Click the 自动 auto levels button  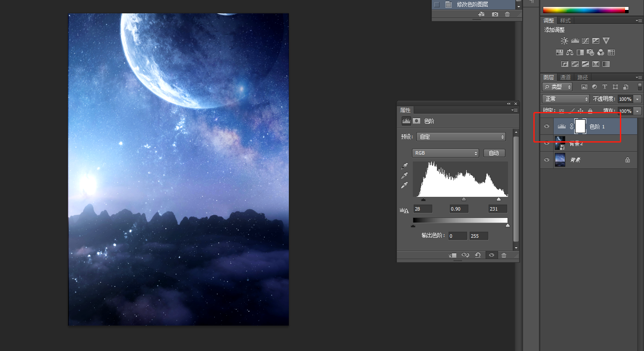(494, 153)
